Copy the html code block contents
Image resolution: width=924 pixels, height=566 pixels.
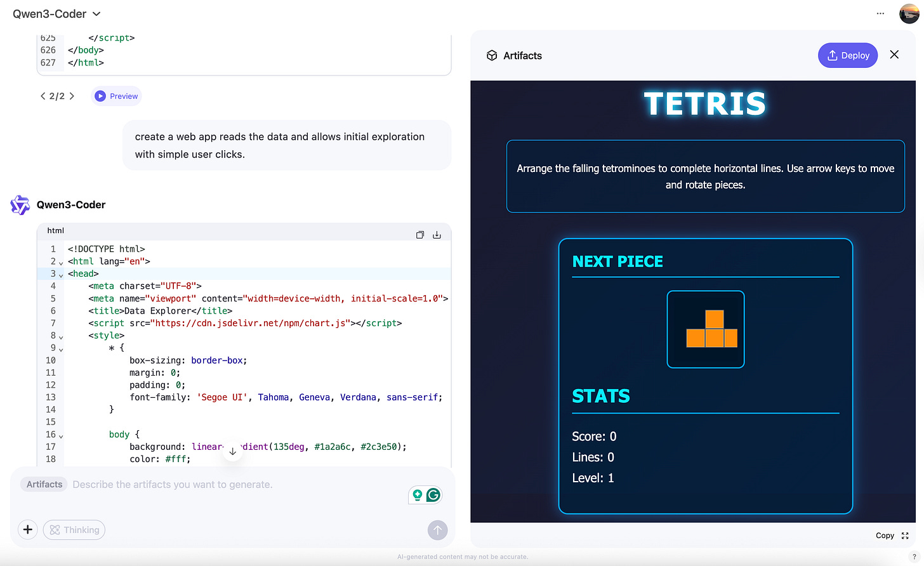point(420,235)
